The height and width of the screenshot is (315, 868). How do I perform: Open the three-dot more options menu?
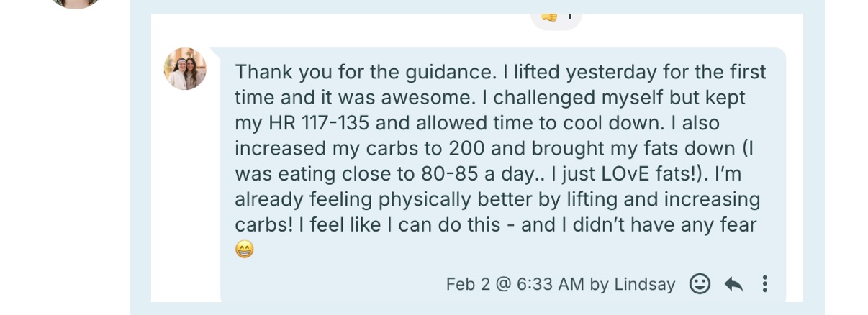[x=764, y=284]
